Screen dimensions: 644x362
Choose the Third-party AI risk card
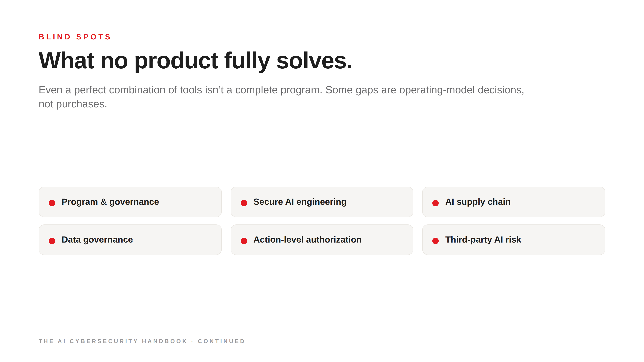514,240
